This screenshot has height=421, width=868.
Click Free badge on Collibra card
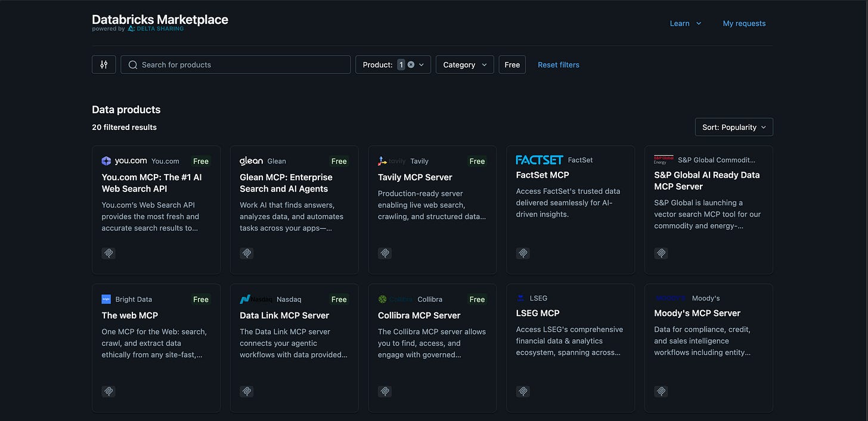477,299
